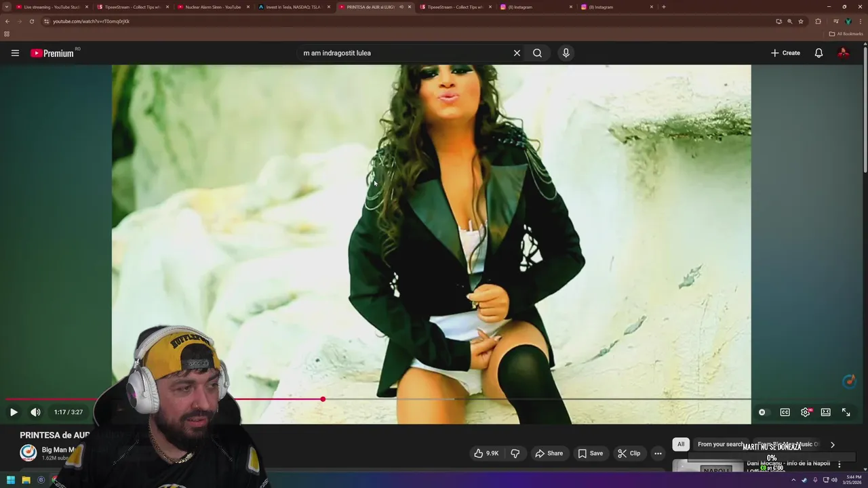The image size is (868, 488).
Task: Open the Chrome profile icon
Action: (848, 21)
